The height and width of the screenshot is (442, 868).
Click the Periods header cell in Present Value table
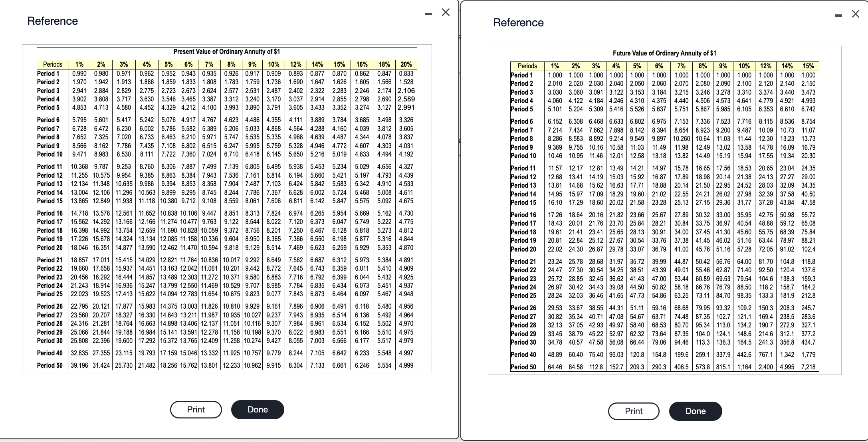point(53,64)
